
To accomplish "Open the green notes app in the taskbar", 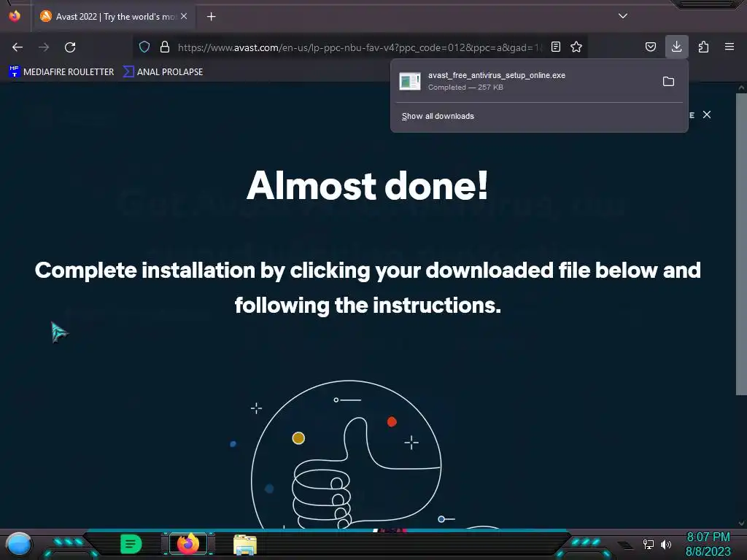I will coord(131,544).
